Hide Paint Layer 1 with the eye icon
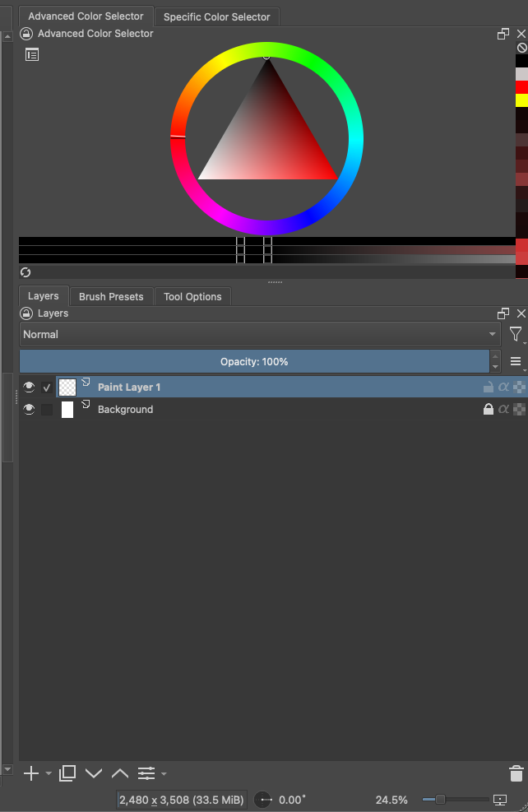The height and width of the screenshot is (812, 528). (29, 387)
